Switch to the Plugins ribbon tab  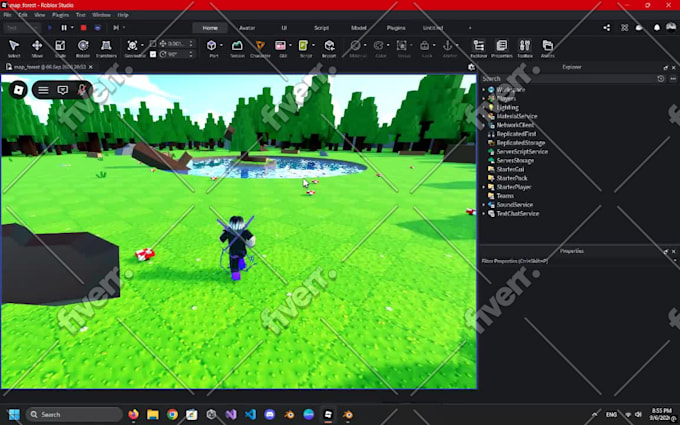click(x=396, y=28)
